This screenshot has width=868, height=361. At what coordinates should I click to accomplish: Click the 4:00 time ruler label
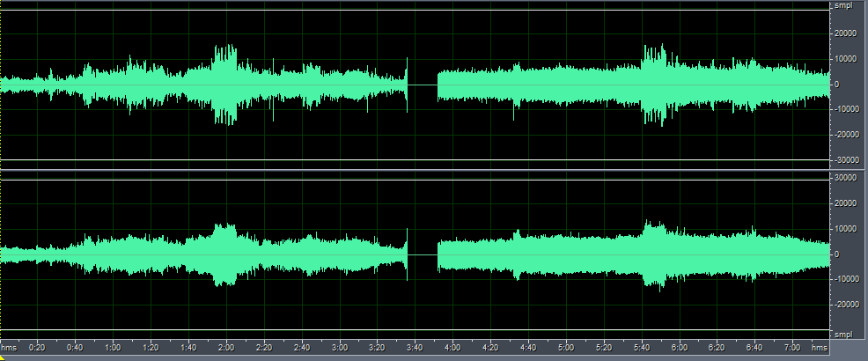coord(452,348)
